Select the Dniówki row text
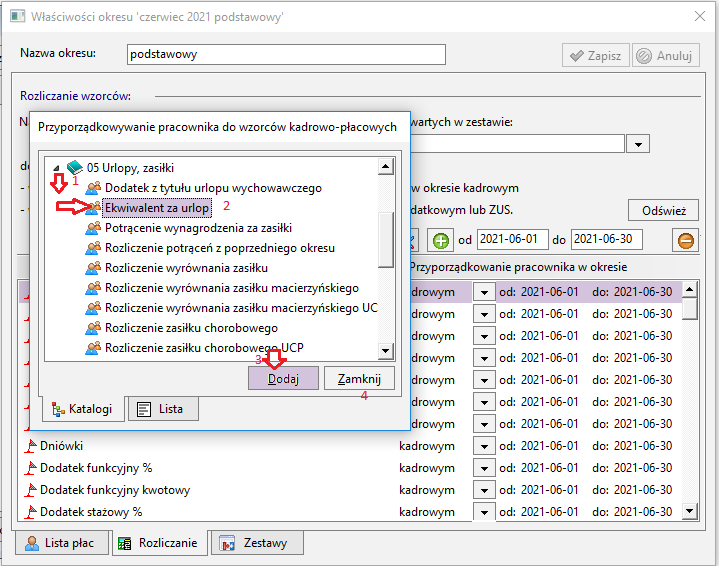This screenshot has width=719, height=566. (x=61, y=446)
